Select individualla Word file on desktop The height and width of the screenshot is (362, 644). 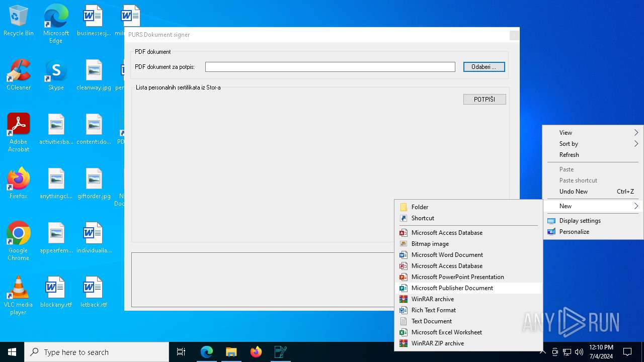pos(94,238)
